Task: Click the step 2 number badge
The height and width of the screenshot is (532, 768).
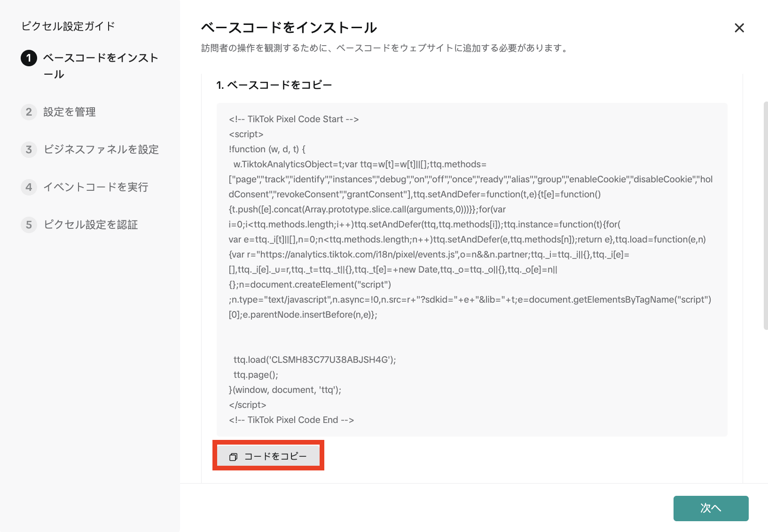Action: pos(29,112)
